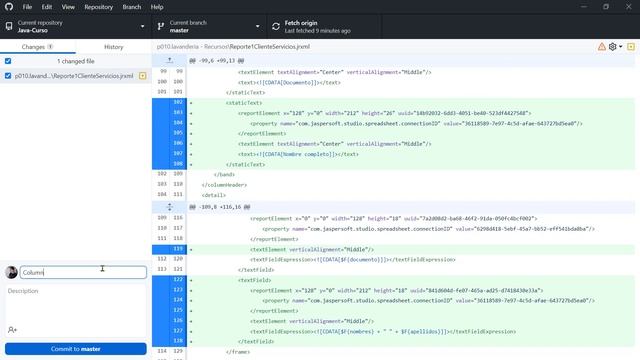Open the Edit menu
This screenshot has width=640, height=360.
(47, 7)
